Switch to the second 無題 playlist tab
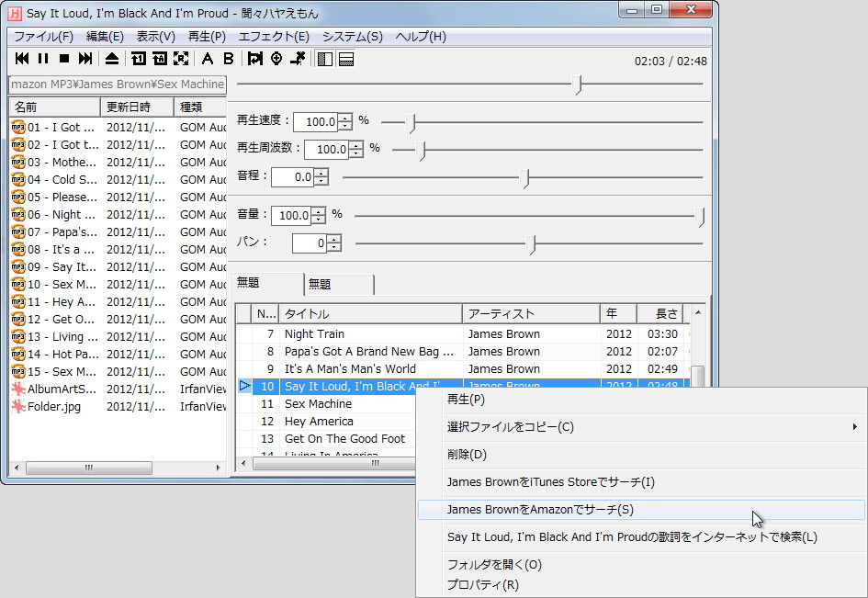This screenshot has width=868, height=598. click(x=339, y=285)
